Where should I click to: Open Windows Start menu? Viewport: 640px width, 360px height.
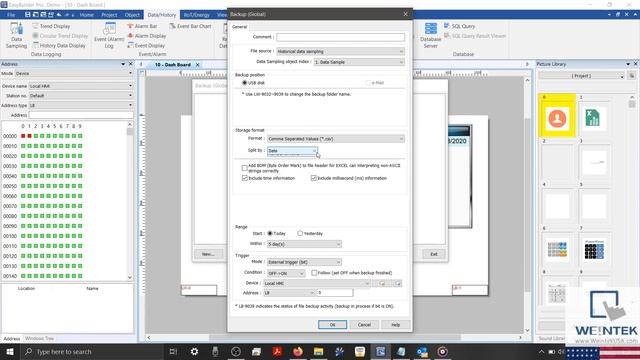10,351
